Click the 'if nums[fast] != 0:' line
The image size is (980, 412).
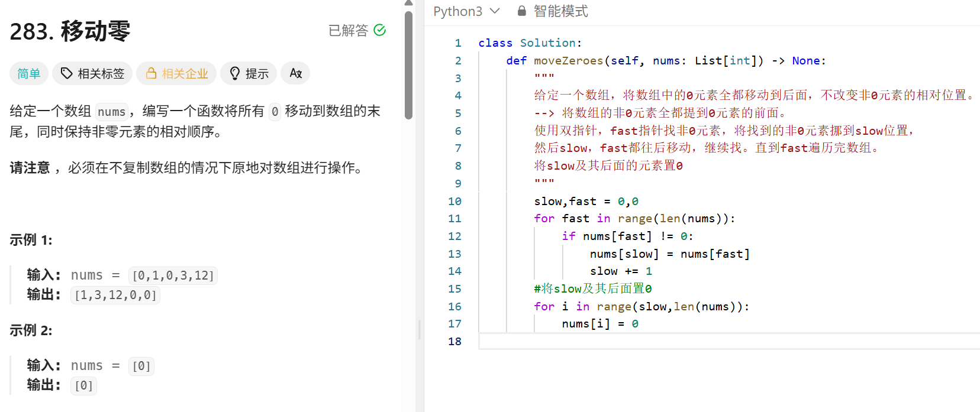coord(628,236)
